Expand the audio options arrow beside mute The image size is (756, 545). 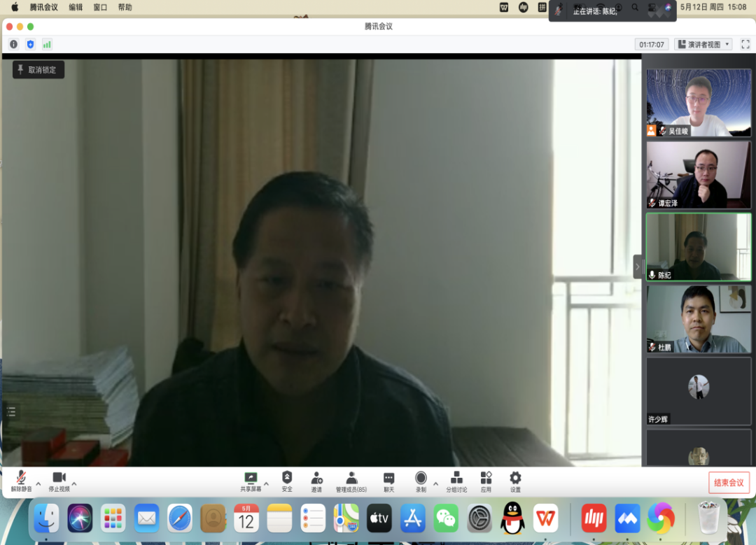38,483
